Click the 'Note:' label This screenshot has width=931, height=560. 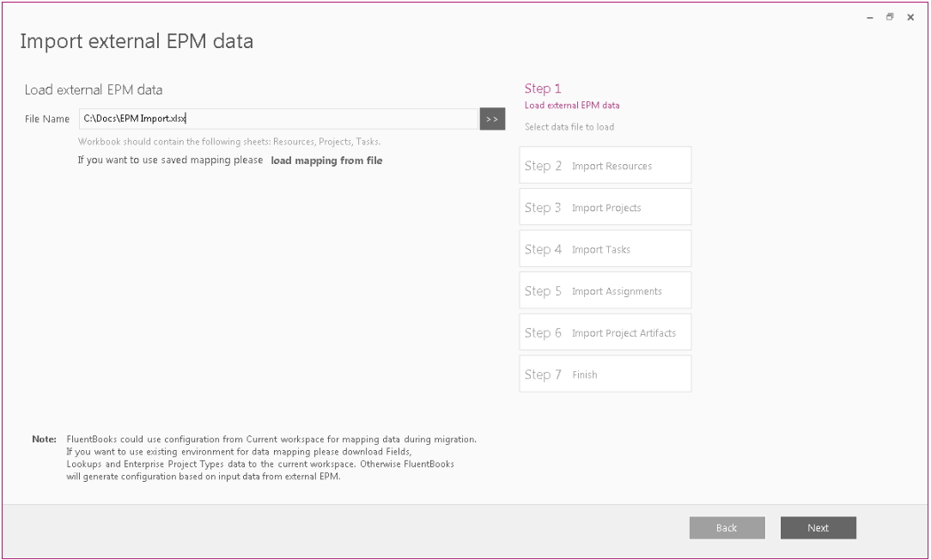(x=44, y=440)
